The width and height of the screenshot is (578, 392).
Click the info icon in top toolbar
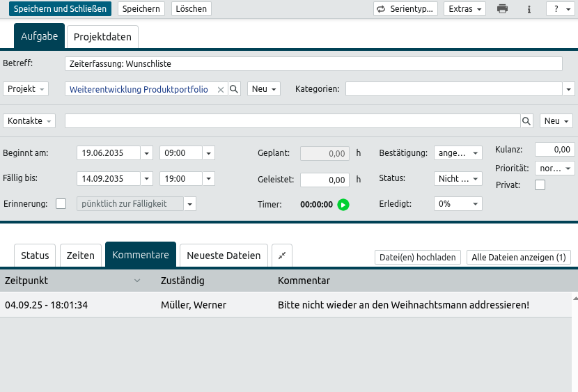[x=529, y=9]
